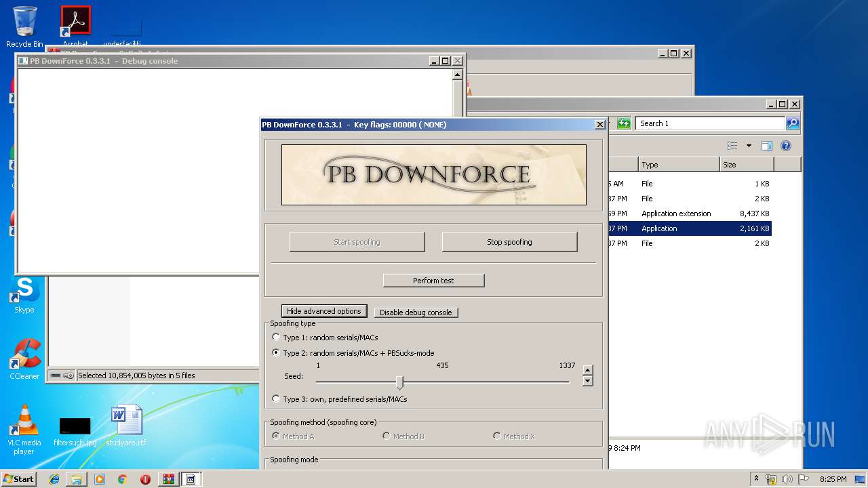The image size is (868, 488).
Task: Close the PB DownForce key flags window
Action: coord(599,125)
